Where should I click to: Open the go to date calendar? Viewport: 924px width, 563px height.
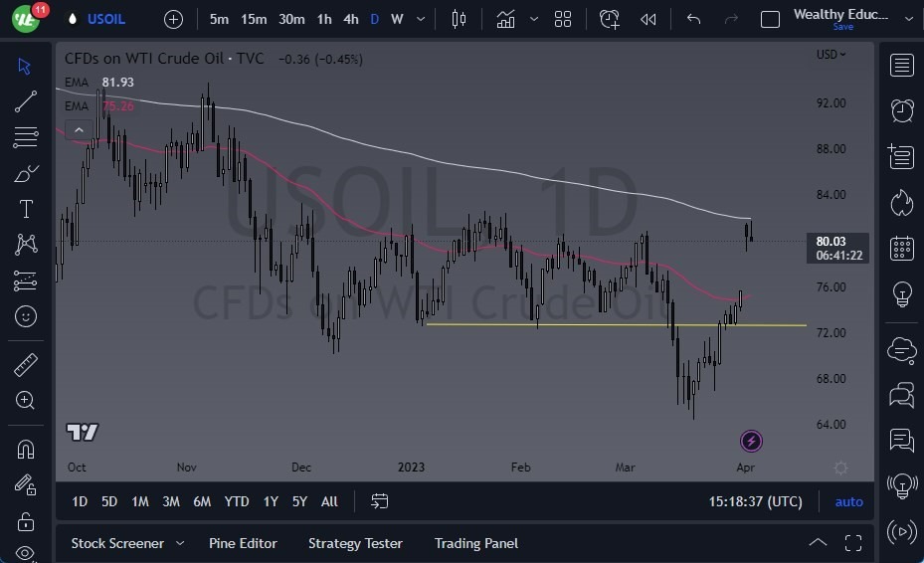[x=380, y=501]
